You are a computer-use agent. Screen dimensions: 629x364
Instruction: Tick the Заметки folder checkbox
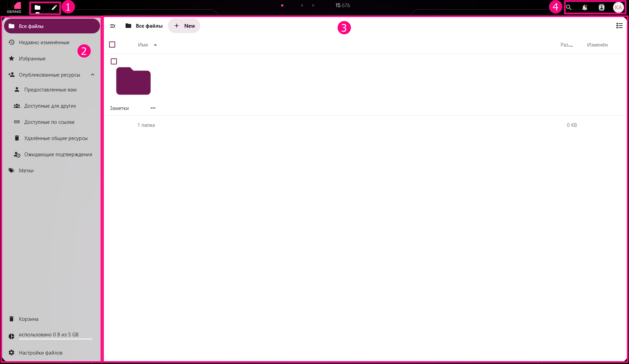tap(114, 61)
